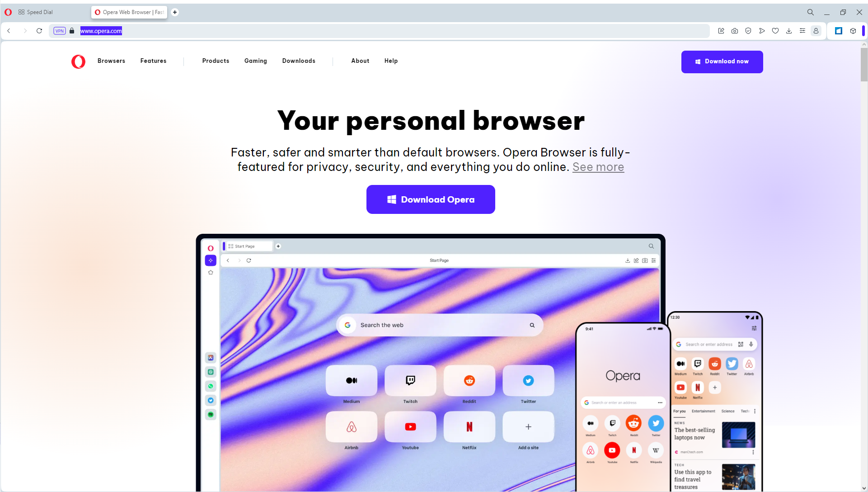Click the screenshot capture icon

[734, 31]
